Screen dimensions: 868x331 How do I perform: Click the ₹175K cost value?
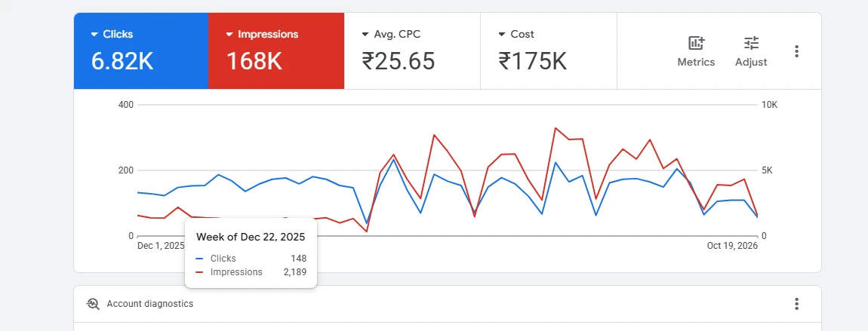pyautogui.click(x=533, y=61)
